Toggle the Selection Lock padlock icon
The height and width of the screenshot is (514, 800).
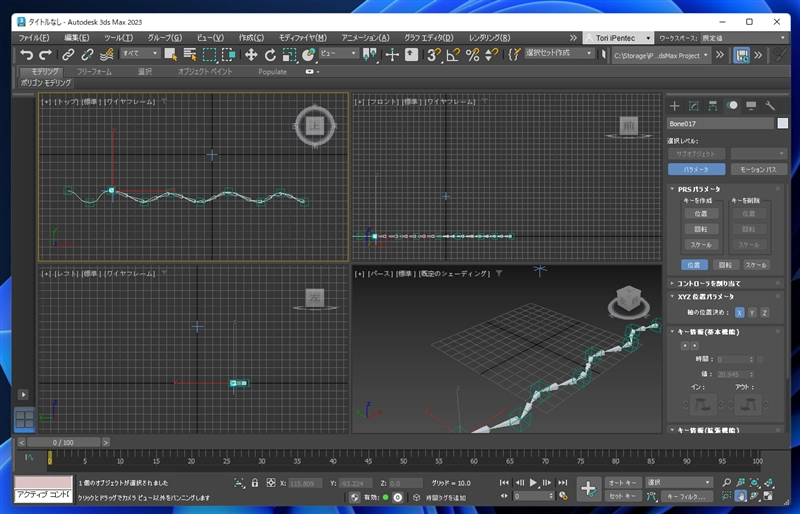click(x=255, y=483)
